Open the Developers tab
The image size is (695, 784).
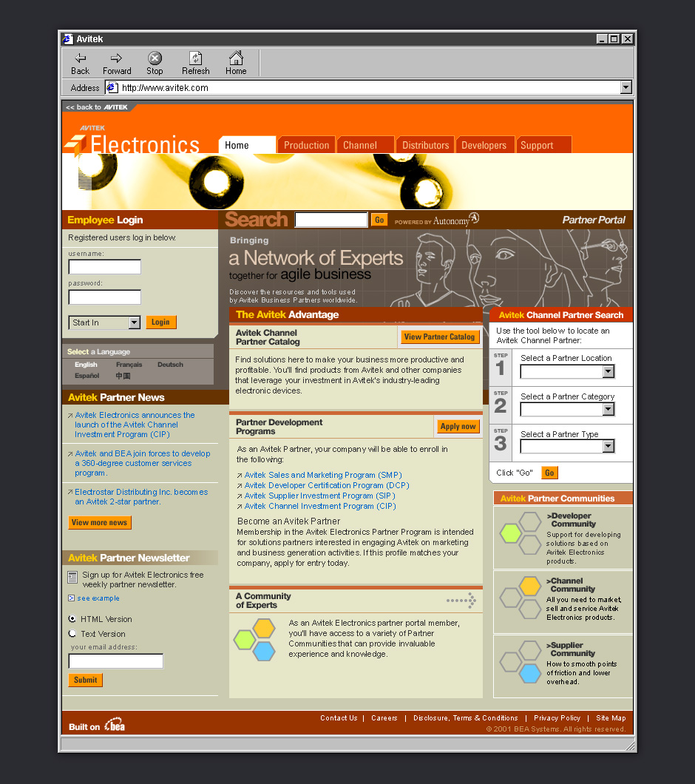tap(484, 146)
